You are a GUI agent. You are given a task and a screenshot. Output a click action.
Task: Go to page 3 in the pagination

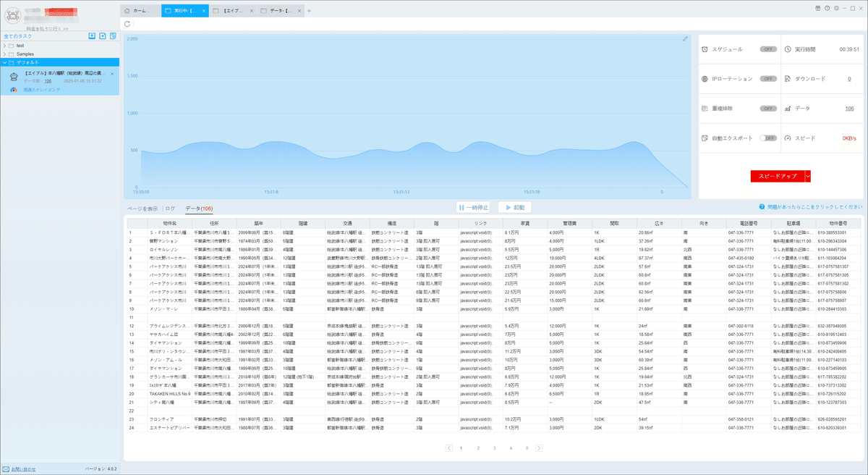[494, 448]
